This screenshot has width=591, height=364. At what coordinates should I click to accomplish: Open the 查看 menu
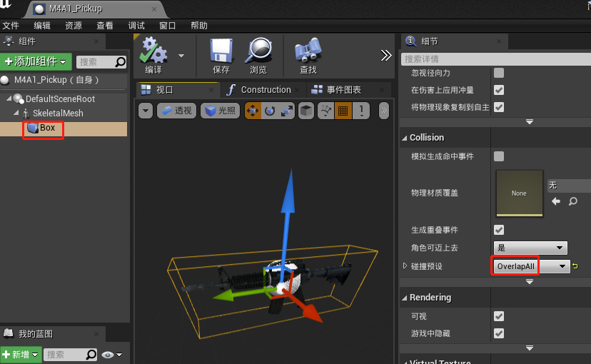(105, 26)
